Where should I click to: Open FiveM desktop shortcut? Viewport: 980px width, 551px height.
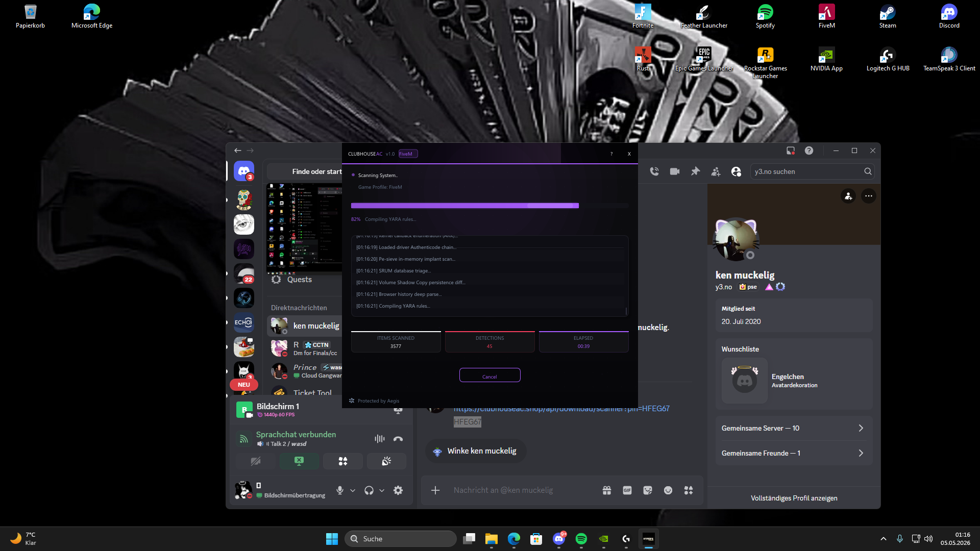(826, 16)
